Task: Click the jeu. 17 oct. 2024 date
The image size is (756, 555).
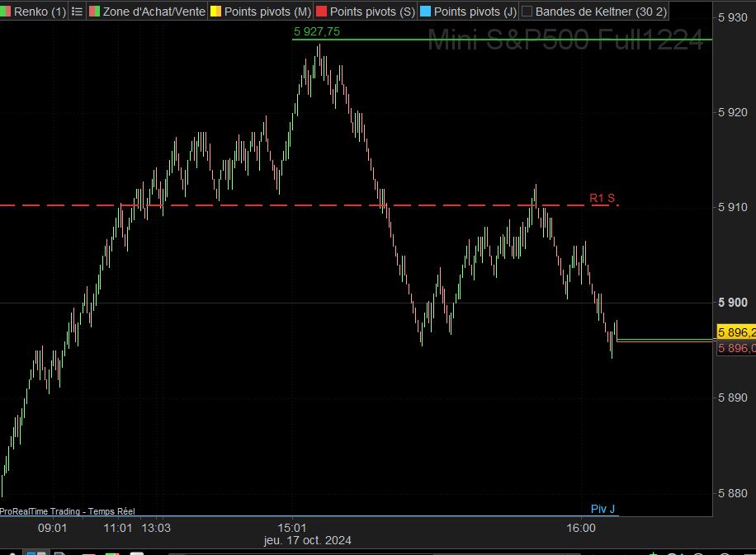Action: (308, 540)
